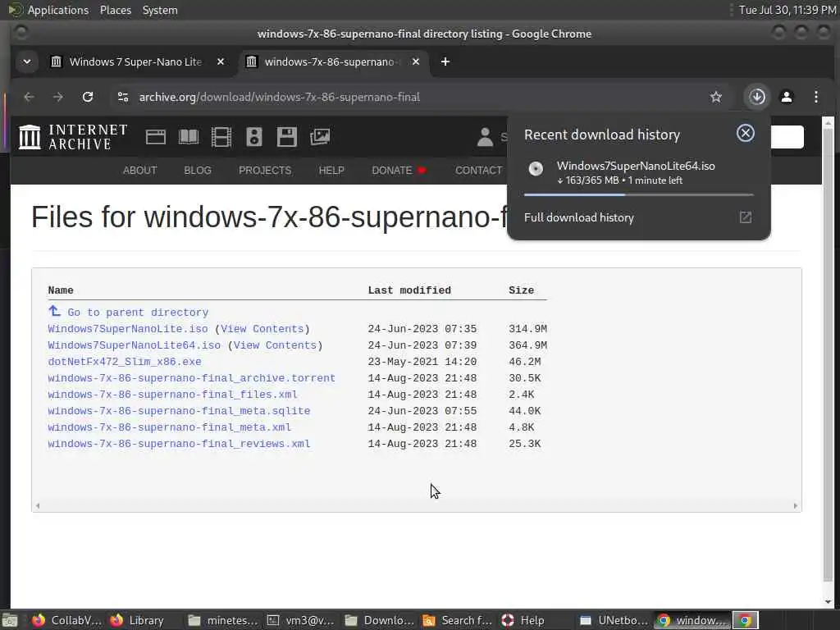View Contents of Windows7SuperNanoLite.iso

pyautogui.click(x=262, y=328)
